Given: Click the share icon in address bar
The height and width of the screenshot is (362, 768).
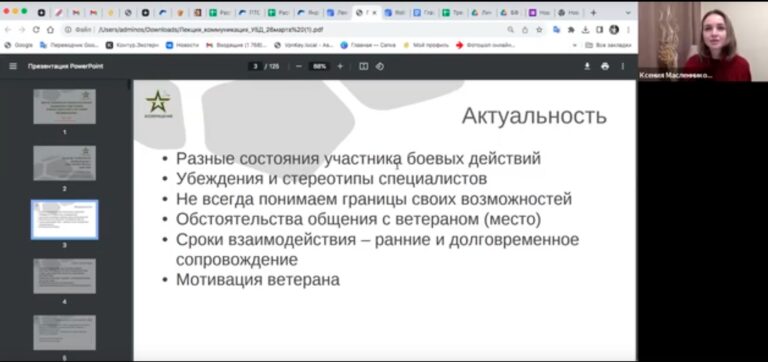Looking at the screenshot, I should coord(525,29).
